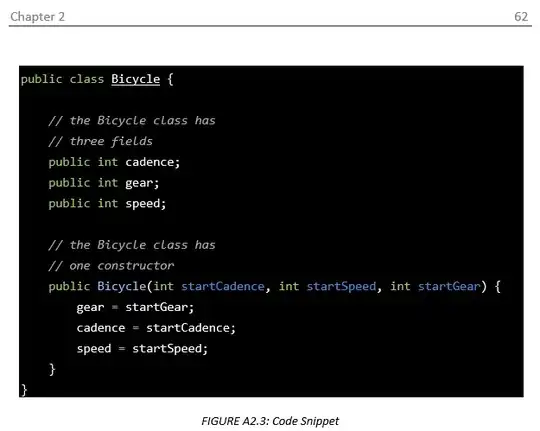540x431 pixels.
Task: Click page number 62 in header
Action: click(521, 17)
